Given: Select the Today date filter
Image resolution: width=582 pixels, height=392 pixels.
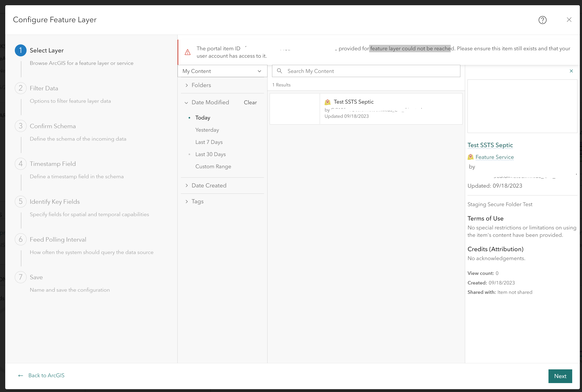Looking at the screenshot, I should pyautogui.click(x=202, y=118).
